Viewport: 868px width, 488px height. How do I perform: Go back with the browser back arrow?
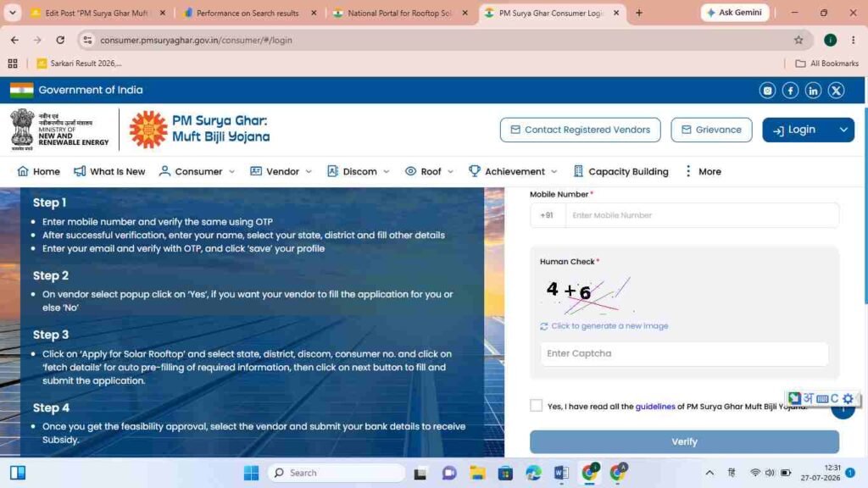click(x=14, y=40)
